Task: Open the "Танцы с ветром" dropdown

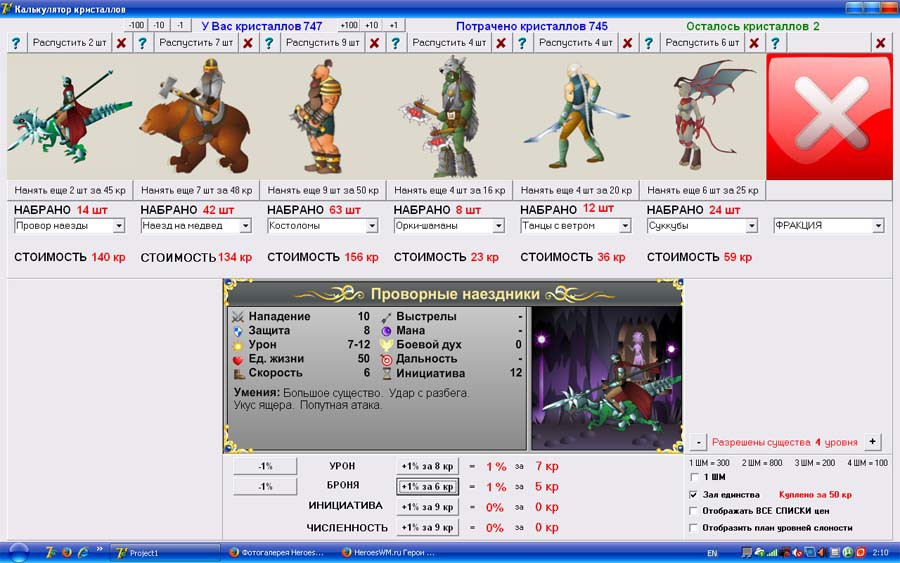Action: pyautogui.click(x=625, y=226)
